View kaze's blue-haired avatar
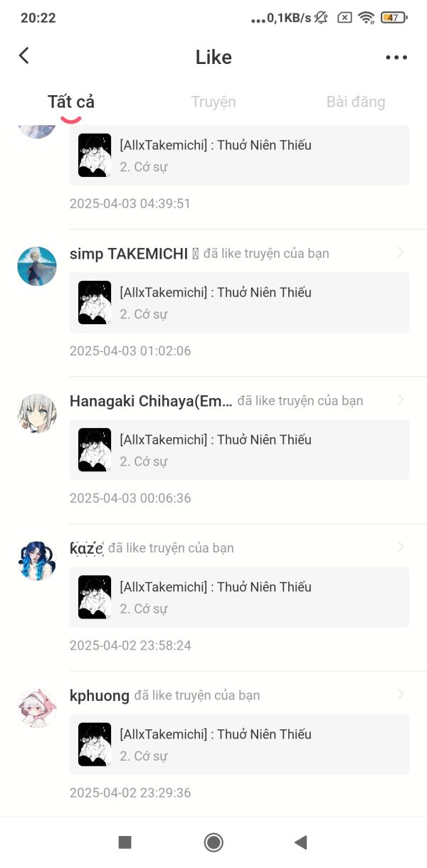The image size is (427, 868). point(37,561)
